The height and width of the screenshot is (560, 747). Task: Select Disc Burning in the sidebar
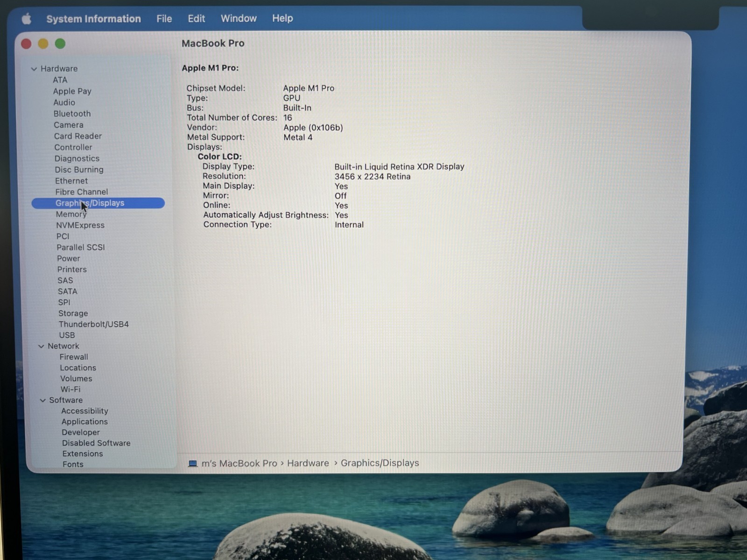pos(79,169)
